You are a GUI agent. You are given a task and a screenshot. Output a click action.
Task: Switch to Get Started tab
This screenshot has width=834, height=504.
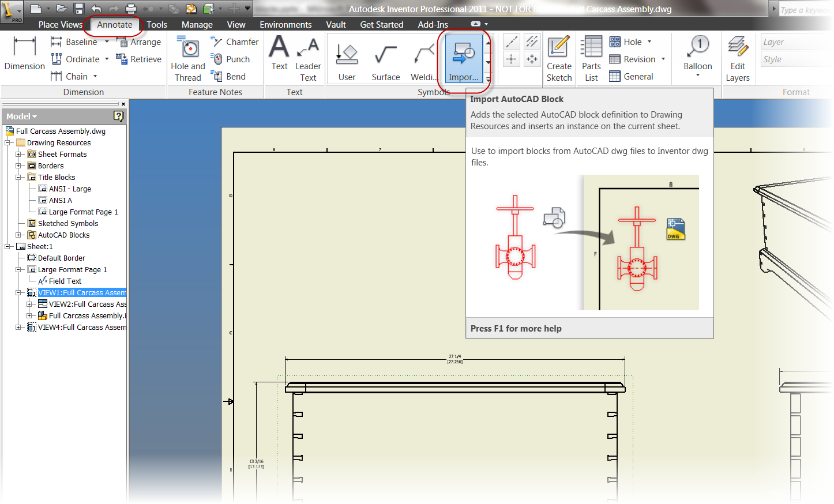[382, 24]
